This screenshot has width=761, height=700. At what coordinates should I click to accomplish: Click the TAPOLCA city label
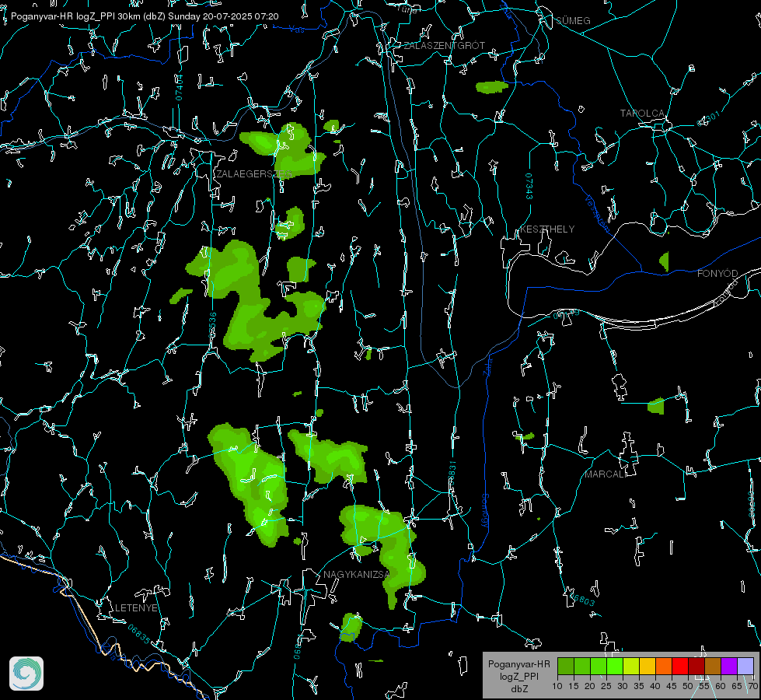(x=642, y=114)
